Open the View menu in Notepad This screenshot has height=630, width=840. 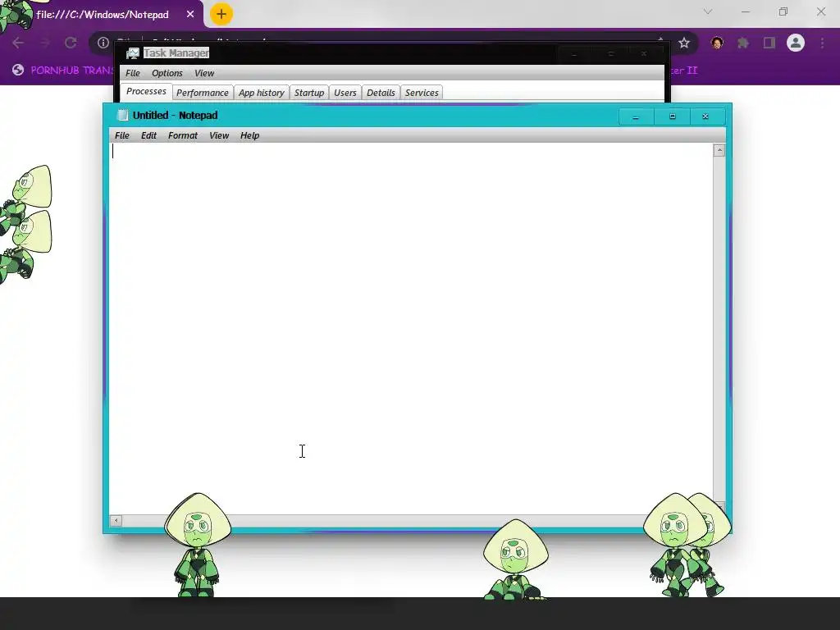point(219,135)
